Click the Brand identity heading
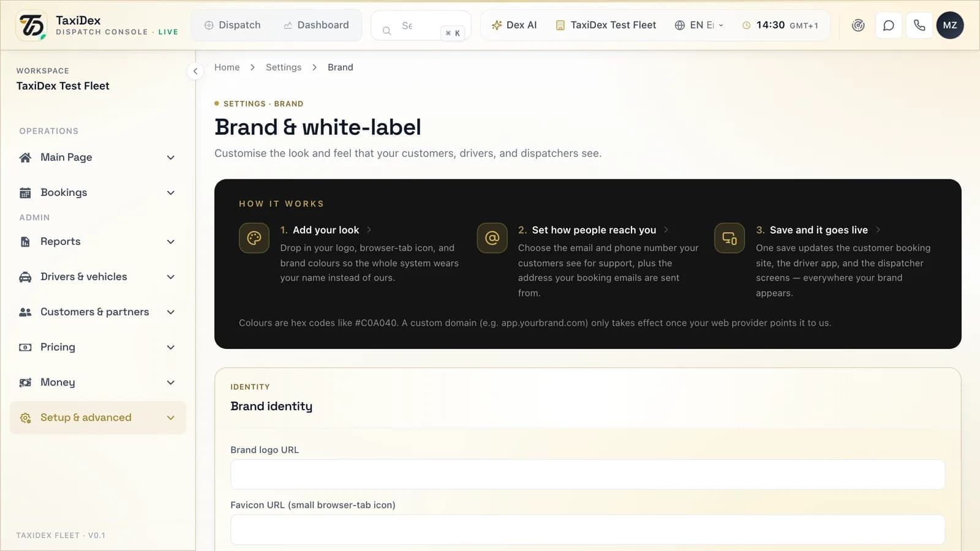This screenshot has width=980, height=551. 271,406
